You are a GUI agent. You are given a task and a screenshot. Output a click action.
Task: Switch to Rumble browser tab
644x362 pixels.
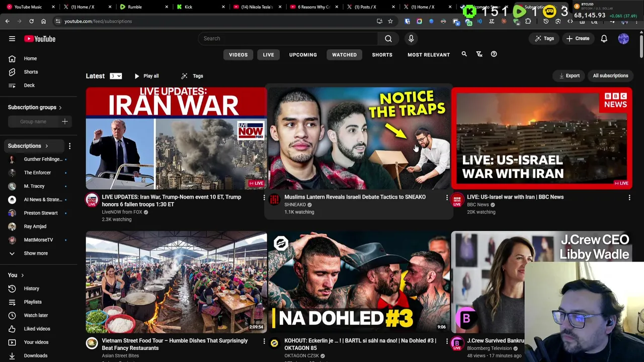[x=134, y=7]
